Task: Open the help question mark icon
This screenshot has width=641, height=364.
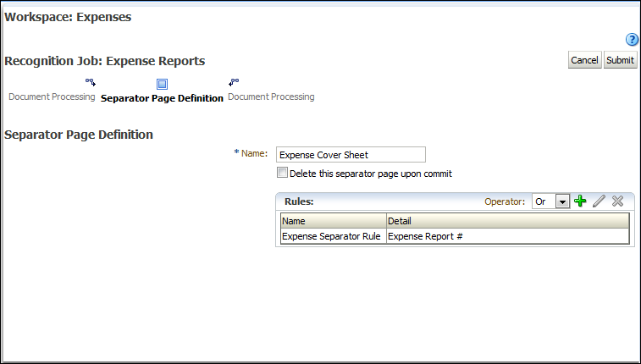Action: 632,40
